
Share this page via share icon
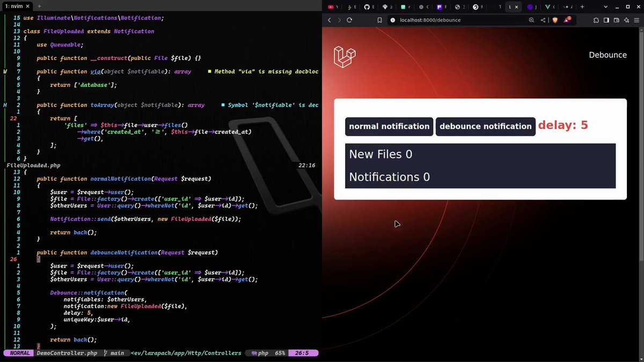[x=543, y=20]
